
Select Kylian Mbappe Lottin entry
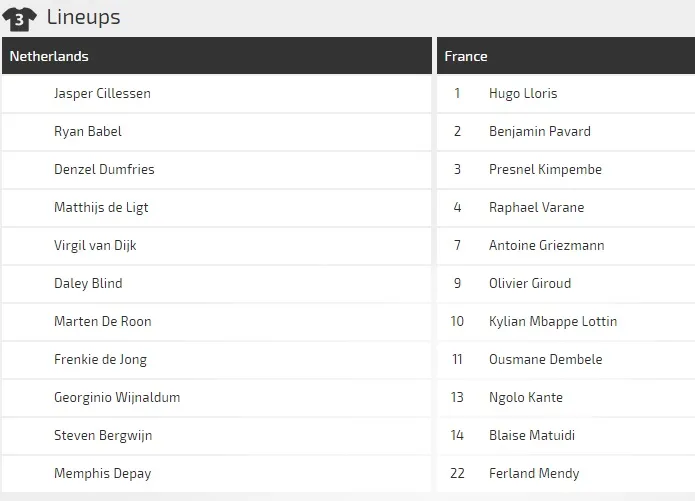553,322
